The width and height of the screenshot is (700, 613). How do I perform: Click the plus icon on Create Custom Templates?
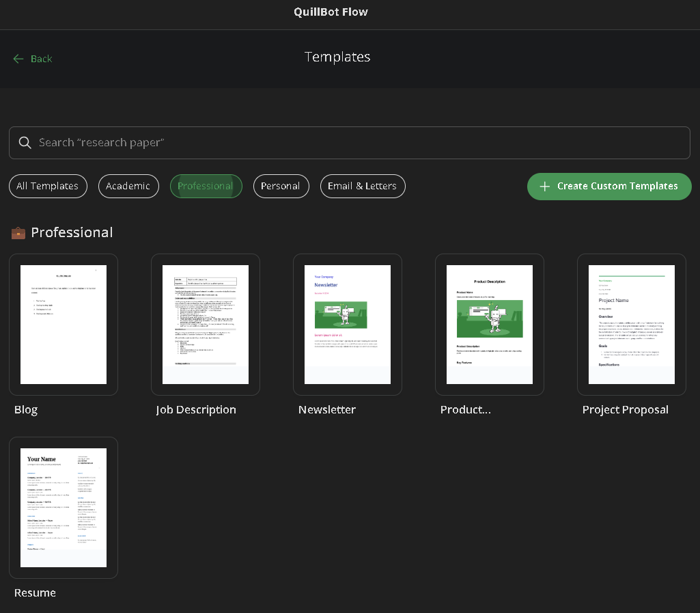click(x=544, y=186)
